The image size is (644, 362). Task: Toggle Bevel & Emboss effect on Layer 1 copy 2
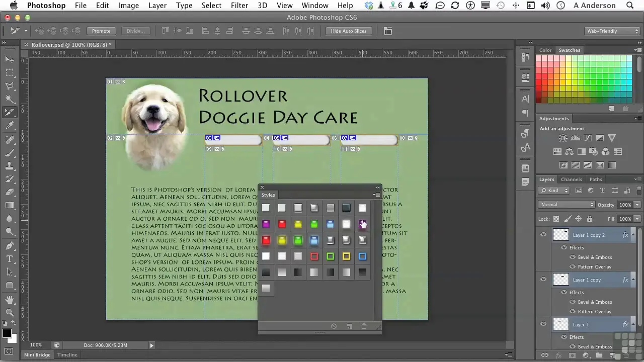[573, 257]
